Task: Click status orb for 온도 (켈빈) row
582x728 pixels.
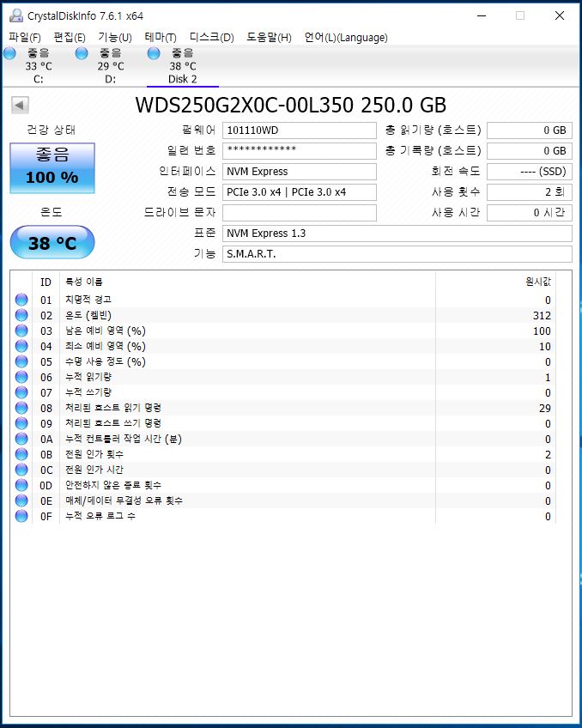Action: coord(21,315)
